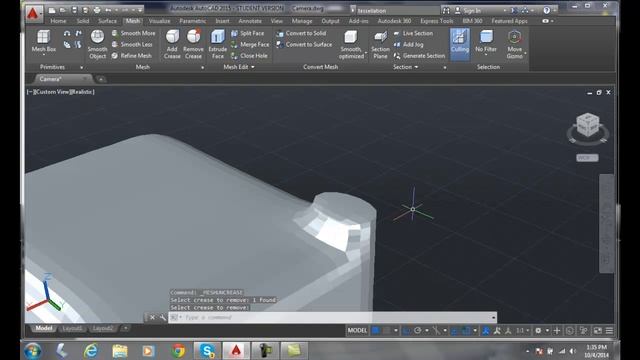Open Google Chrome from the taskbar

[x=178, y=350]
